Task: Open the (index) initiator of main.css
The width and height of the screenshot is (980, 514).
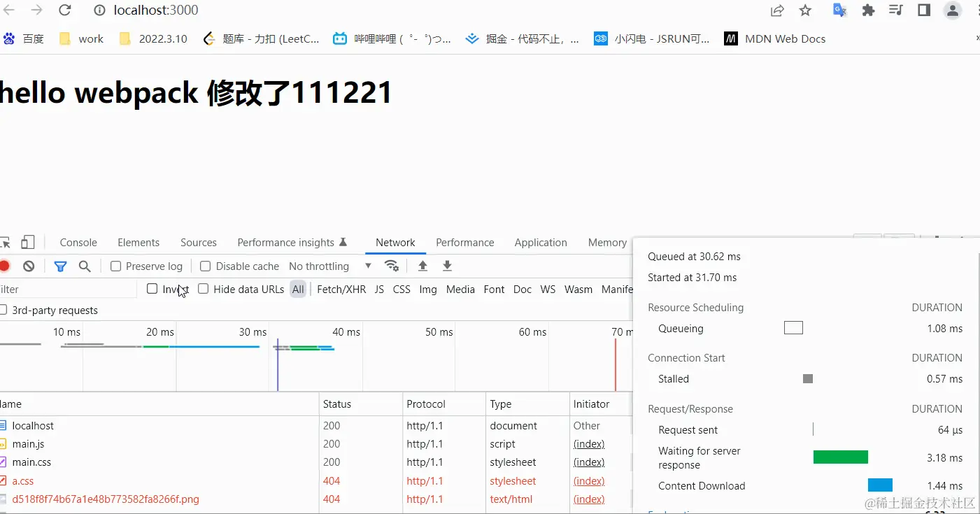Action: (x=589, y=462)
